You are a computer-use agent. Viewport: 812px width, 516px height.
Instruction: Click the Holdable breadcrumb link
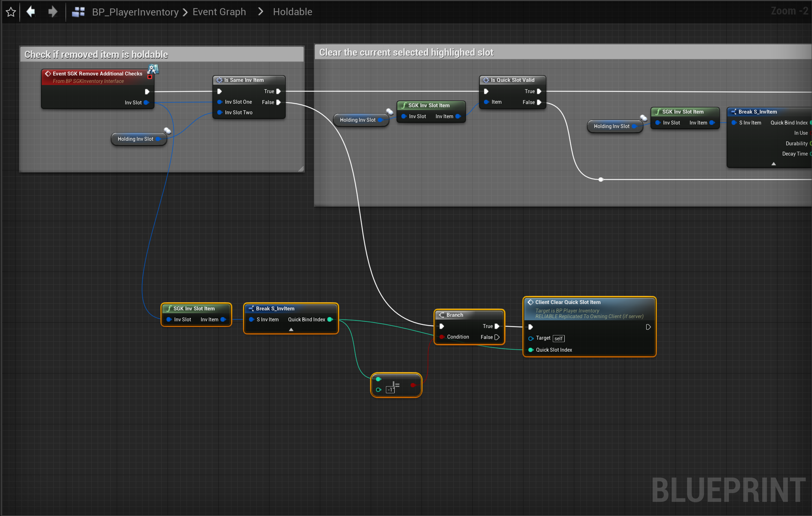coord(292,12)
